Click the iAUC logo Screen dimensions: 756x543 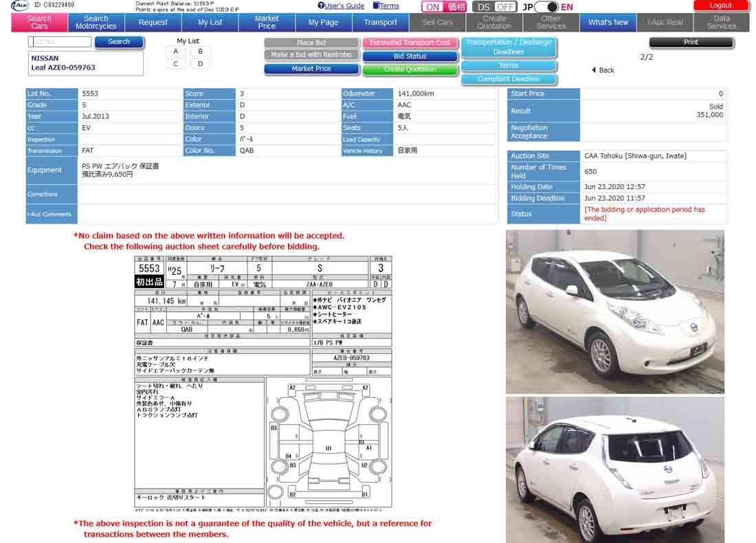point(20,5)
